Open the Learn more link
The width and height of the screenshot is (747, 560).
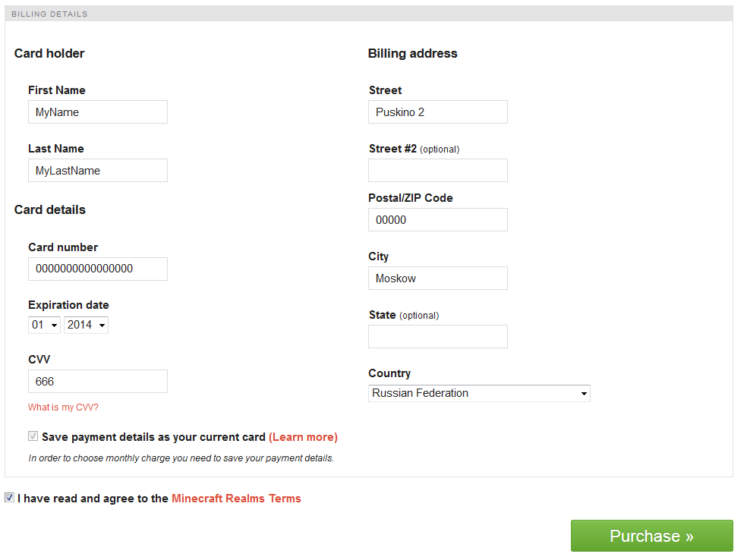click(x=303, y=437)
